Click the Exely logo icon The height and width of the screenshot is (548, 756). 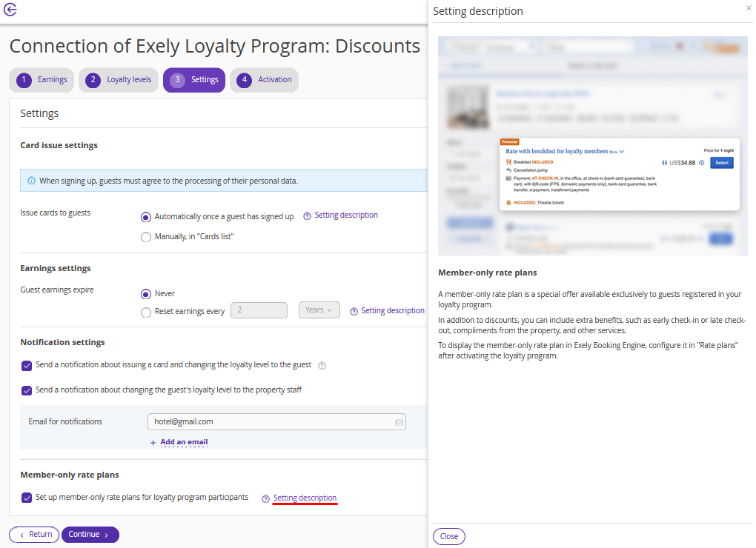10,10
